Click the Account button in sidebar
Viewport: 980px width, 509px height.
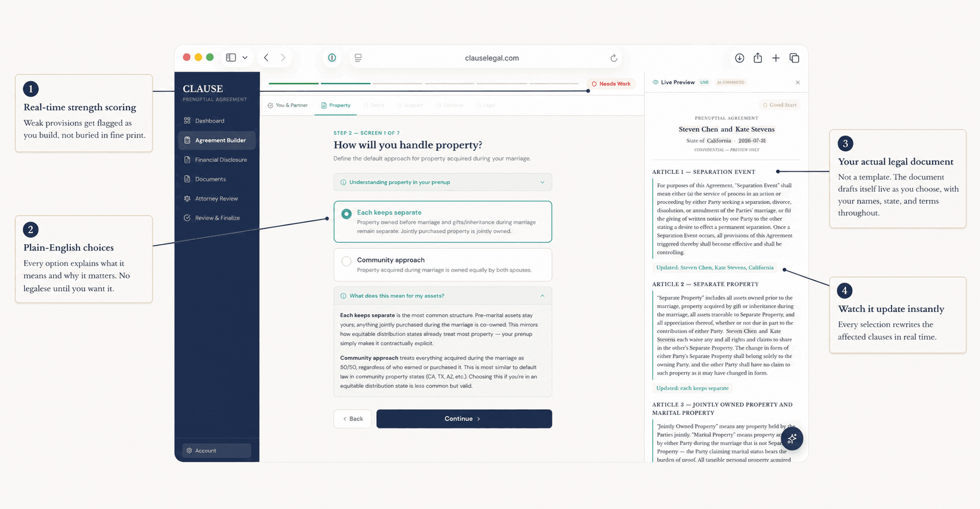(216, 450)
